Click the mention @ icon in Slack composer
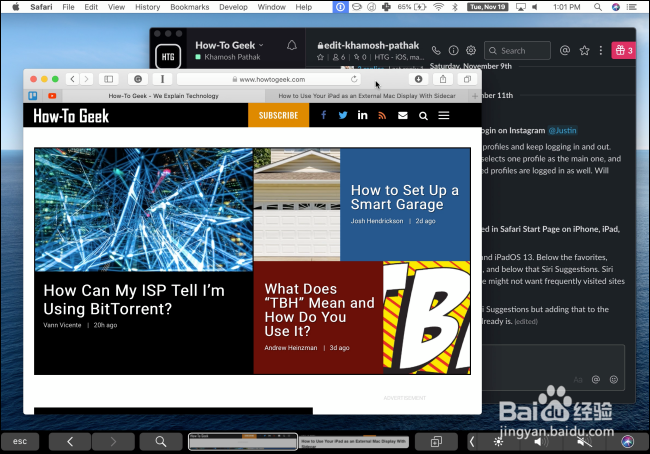 [x=596, y=379]
